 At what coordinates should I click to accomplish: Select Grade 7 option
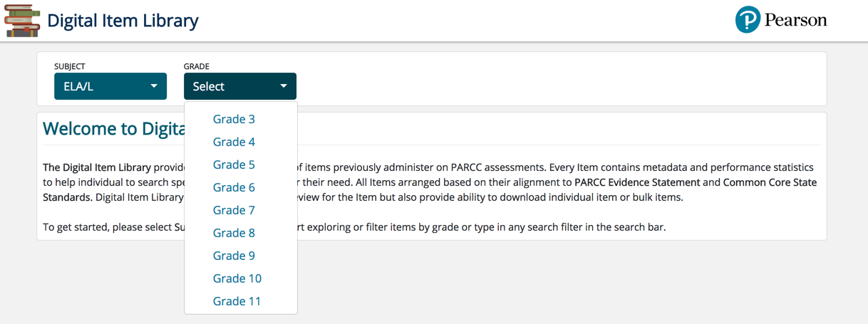pyautogui.click(x=234, y=210)
